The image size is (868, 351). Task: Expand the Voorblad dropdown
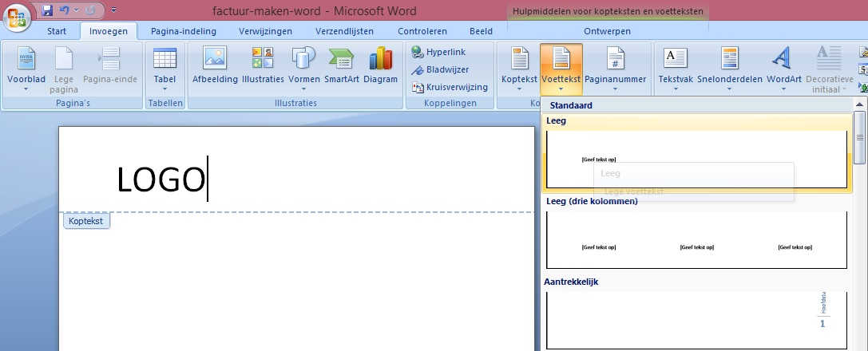pyautogui.click(x=26, y=69)
